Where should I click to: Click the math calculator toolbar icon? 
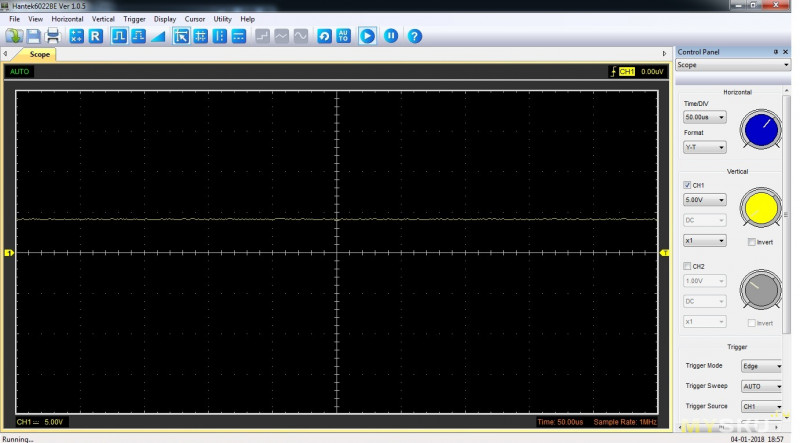pyautogui.click(x=77, y=36)
